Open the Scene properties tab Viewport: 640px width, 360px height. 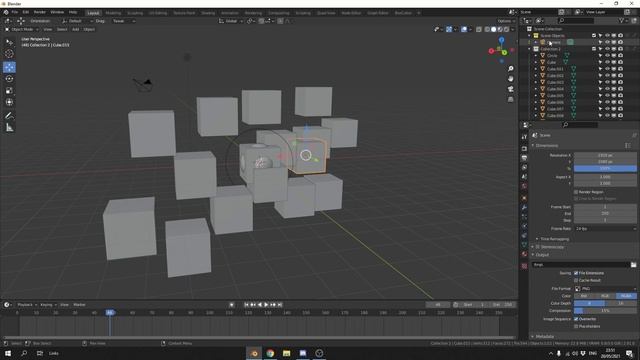click(524, 177)
